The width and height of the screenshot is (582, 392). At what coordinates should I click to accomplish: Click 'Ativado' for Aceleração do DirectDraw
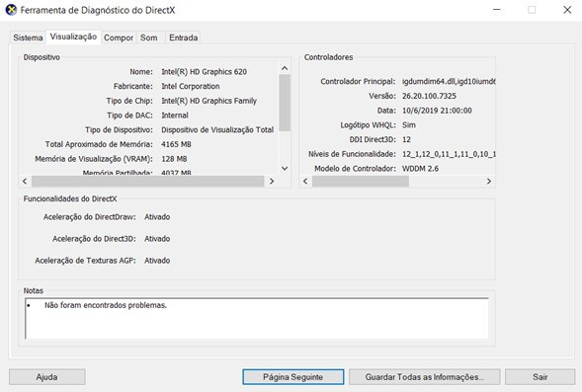[x=157, y=217]
